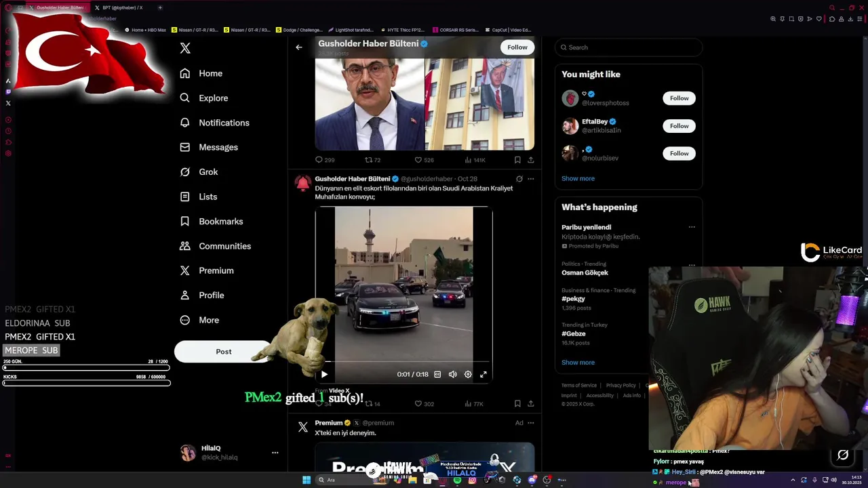Open #Gebze trending topic
This screenshot has width=868, height=488.
click(x=574, y=333)
